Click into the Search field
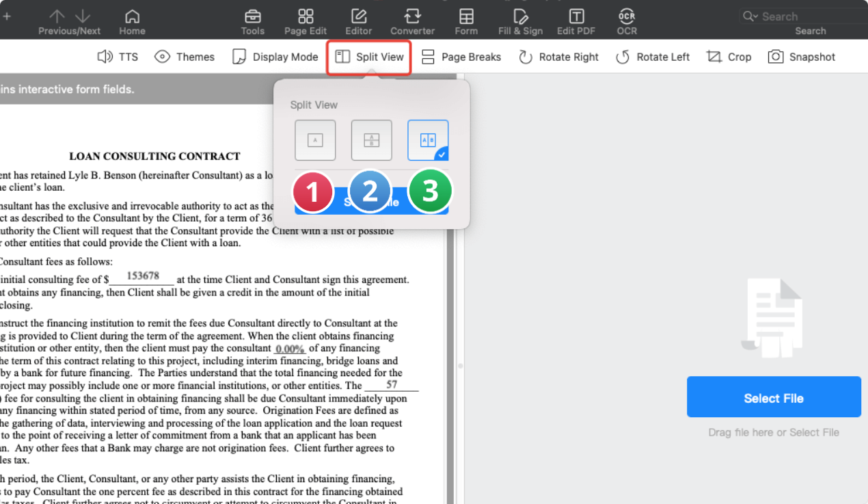Image resolution: width=868 pixels, height=504 pixels. 803,16
